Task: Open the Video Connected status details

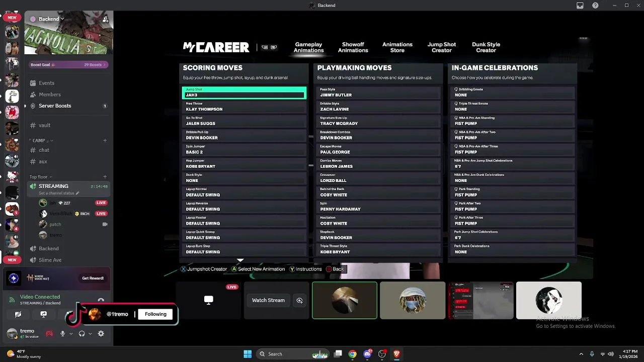Action: (x=40, y=297)
